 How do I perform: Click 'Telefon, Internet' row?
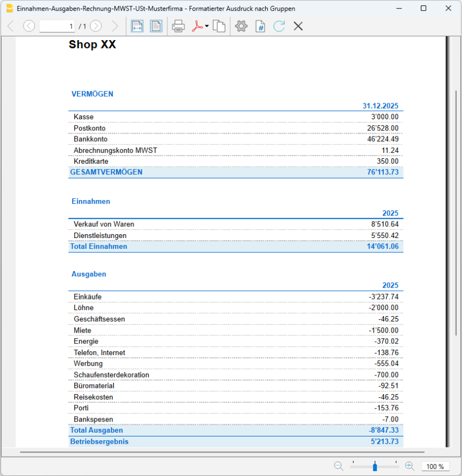236,352
